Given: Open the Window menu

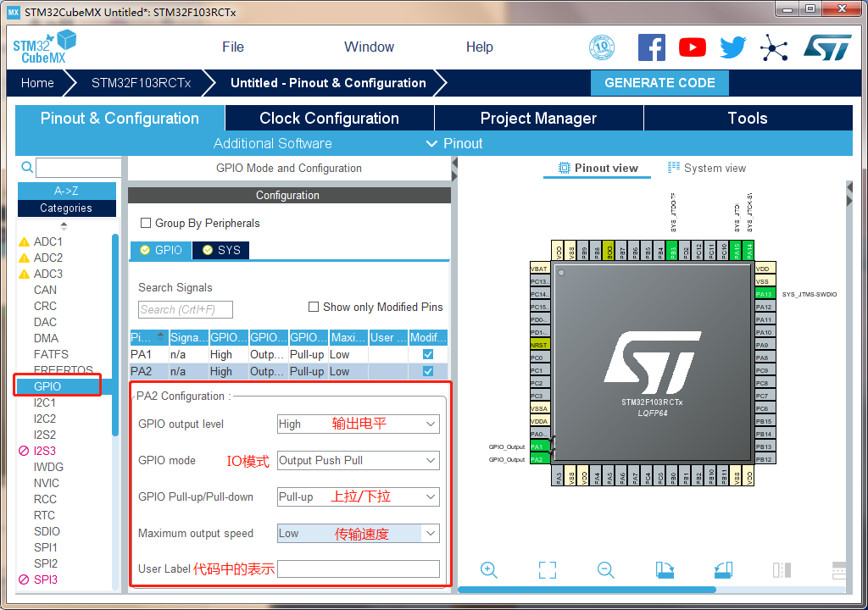Looking at the screenshot, I should coord(368,47).
